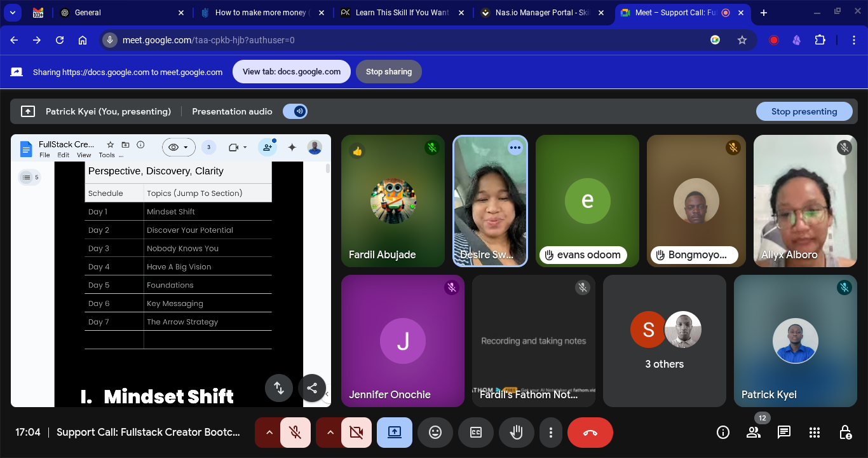Select the 3 others participants tile
The height and width of the screenshot is (458, 868).
click(665, 341)
